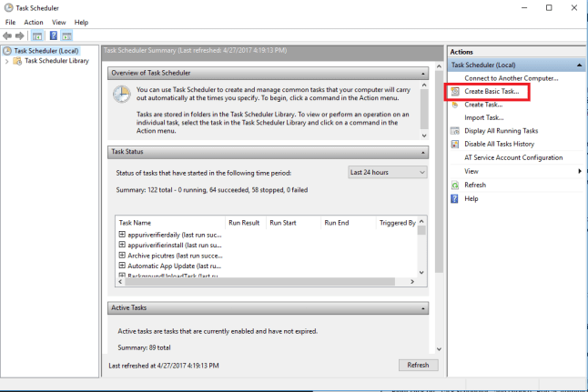Sort by Run Start column header
The width and height of the screenshot is (588, 392).
click(x=293, y=223)
